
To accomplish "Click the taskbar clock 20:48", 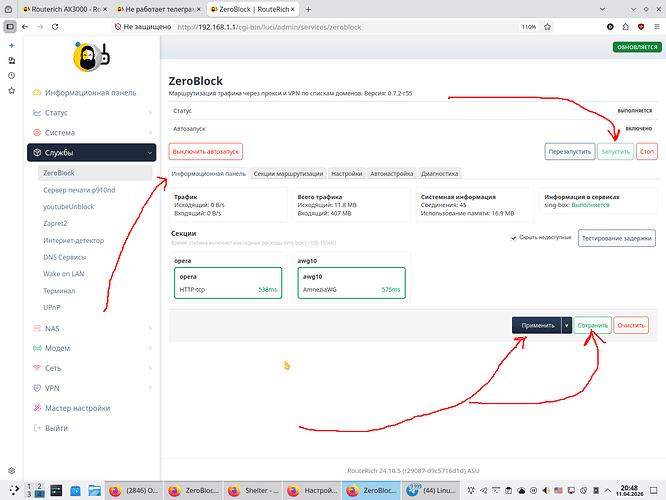I will (629, 491).
